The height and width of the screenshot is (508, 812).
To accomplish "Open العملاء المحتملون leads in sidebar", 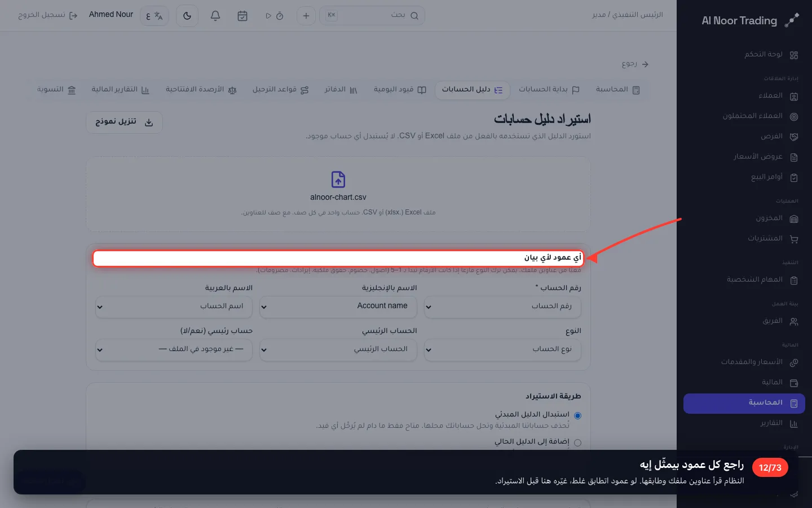I will pos(744,116).
